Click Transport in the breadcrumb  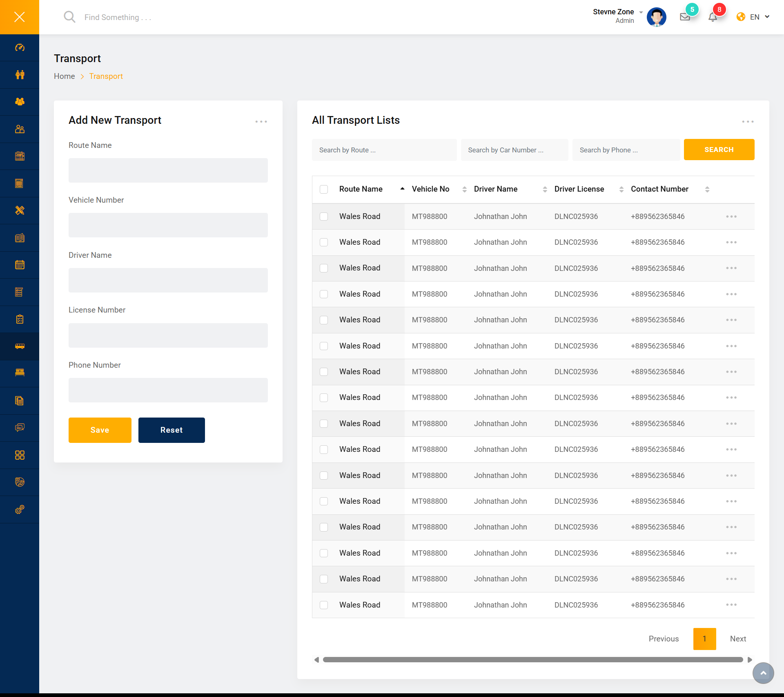click(x=106, y=76)
